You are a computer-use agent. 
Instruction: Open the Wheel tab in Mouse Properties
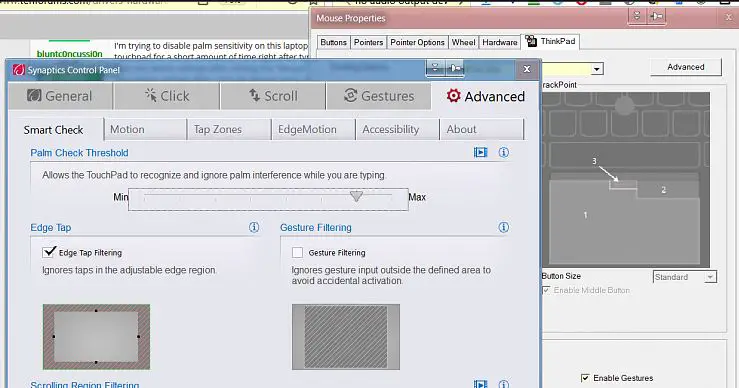pos(463,42)
